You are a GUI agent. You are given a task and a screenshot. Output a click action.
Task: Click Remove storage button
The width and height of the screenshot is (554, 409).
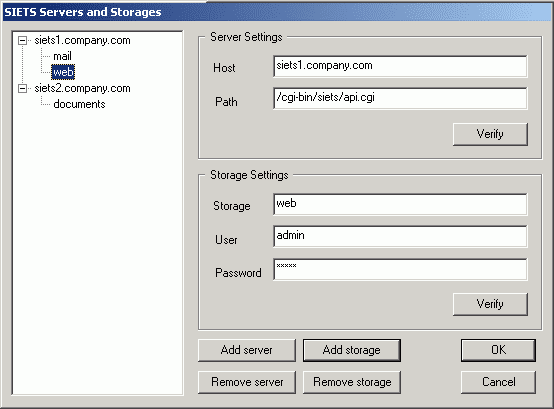pyautogui.click(x=352, y=382)
